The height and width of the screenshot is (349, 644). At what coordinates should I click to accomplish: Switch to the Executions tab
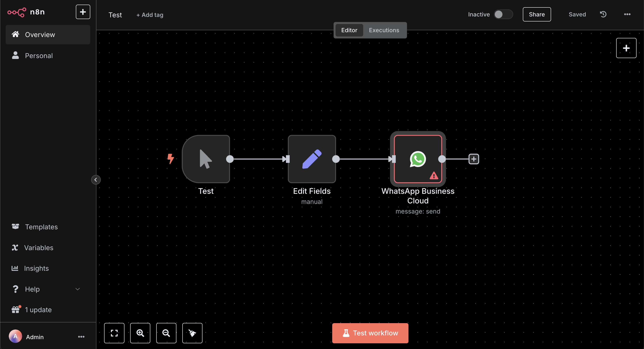(x=384, y=30)
